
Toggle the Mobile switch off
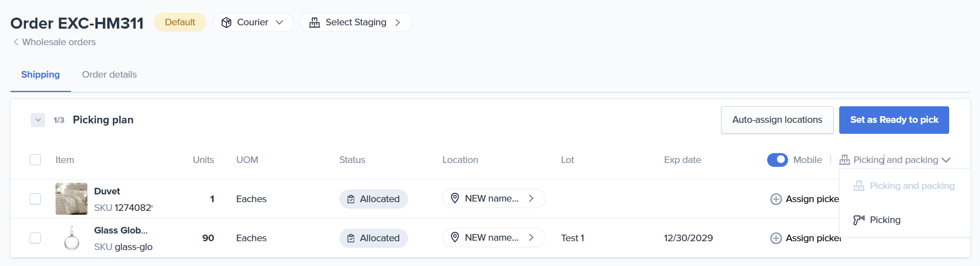click(x=777, y=160)
